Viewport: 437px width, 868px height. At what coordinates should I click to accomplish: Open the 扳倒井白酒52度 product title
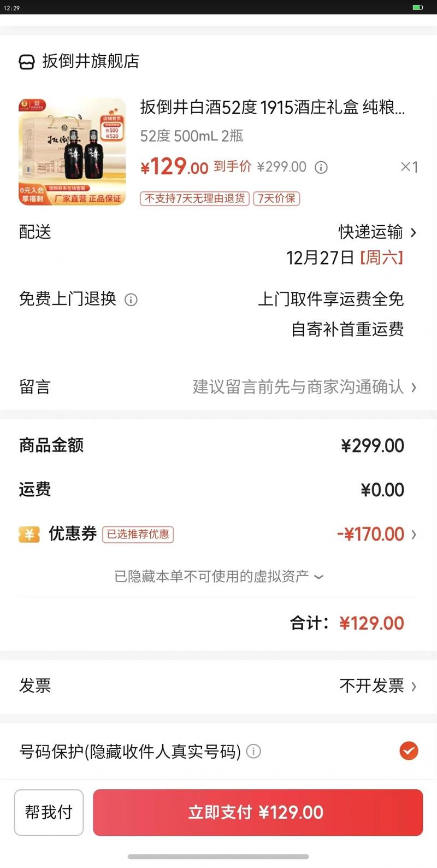click(x=272, y=107)
